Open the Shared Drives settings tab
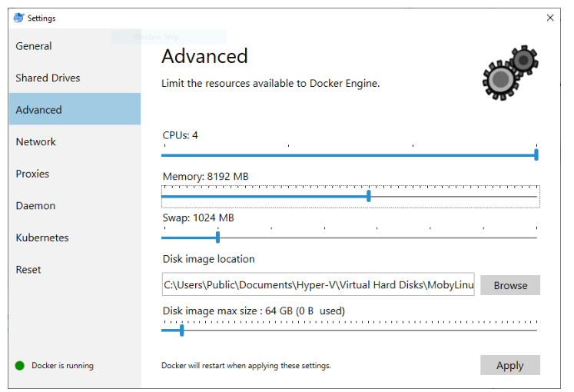This screenshot has width=574, height=392. (75, 78)
